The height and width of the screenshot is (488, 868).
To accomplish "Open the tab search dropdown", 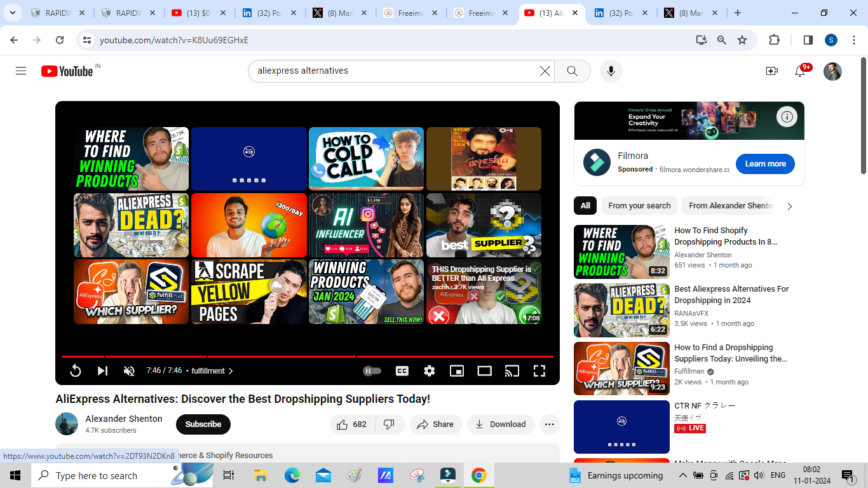I will [x=13, y=13].
